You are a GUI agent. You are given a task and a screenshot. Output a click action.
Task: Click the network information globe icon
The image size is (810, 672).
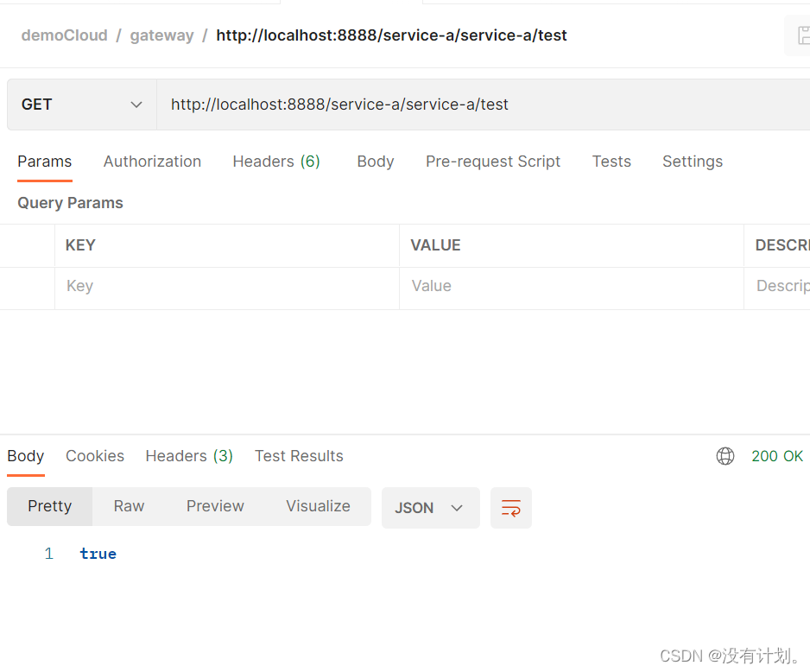click(x=725, y=456)
